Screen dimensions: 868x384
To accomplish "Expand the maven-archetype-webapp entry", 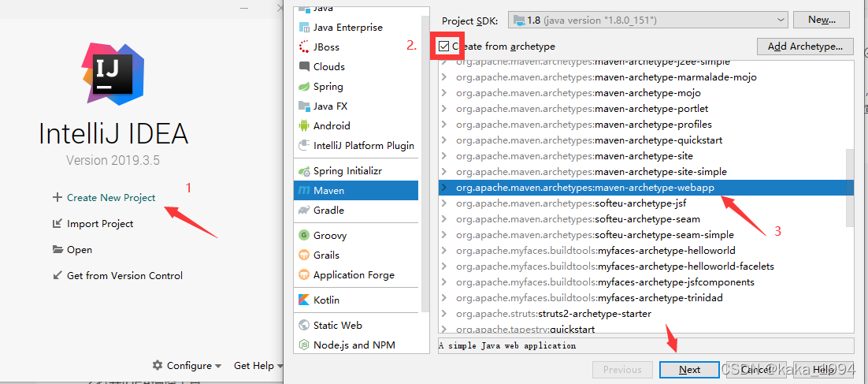I will pyautogui.click(x=444, y=188).
